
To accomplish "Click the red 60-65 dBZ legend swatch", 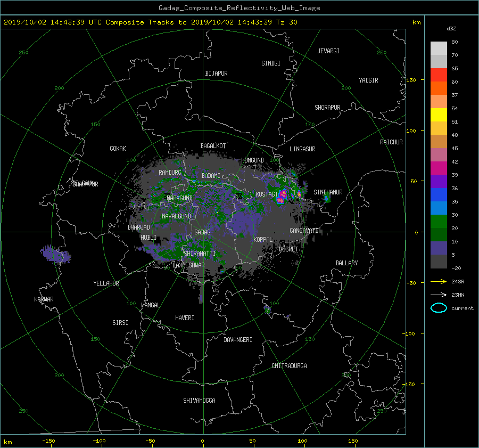I will click(x=439, y=75).
